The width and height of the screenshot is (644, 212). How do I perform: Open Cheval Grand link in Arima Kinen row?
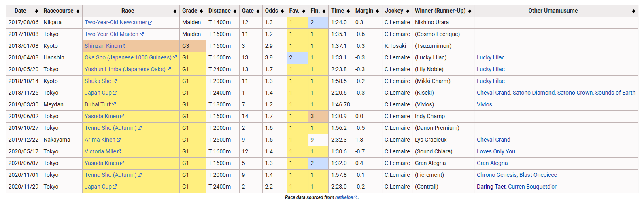point(493,140)
